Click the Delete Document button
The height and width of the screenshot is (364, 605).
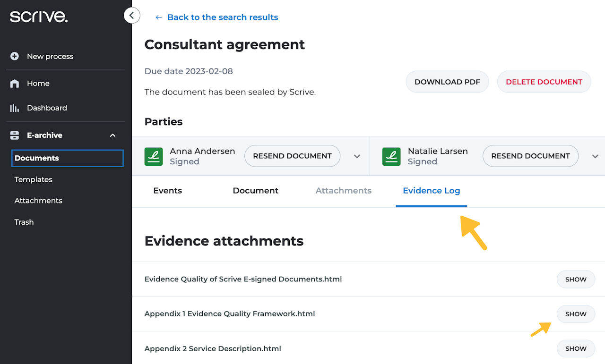[x=544, y=82]
